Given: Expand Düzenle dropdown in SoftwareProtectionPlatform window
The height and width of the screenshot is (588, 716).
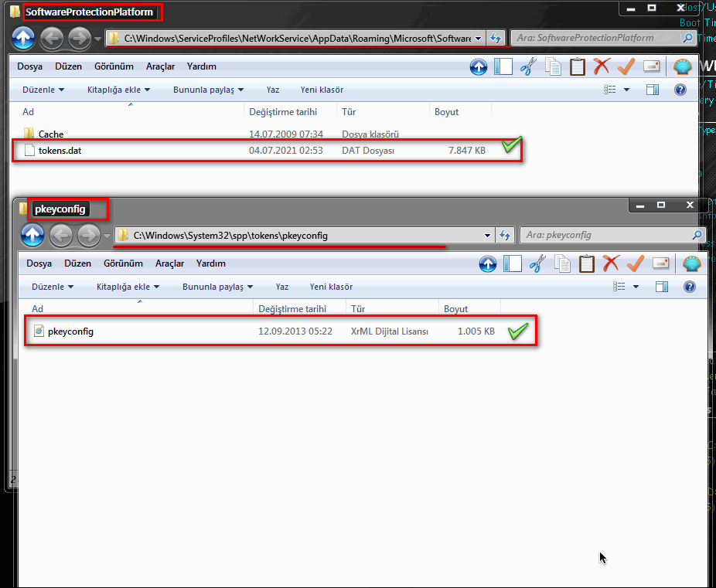Looking at the screenshot, I should (x=43, y=90).
